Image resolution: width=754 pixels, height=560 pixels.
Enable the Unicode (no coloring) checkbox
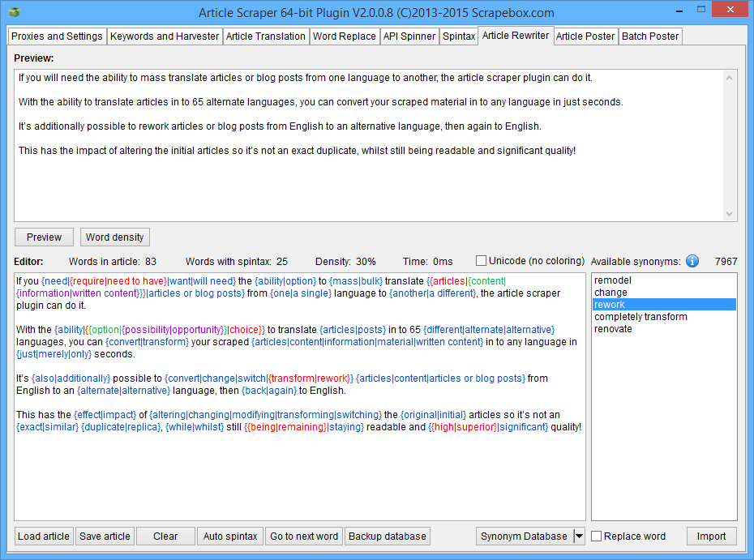pos(482,261)
